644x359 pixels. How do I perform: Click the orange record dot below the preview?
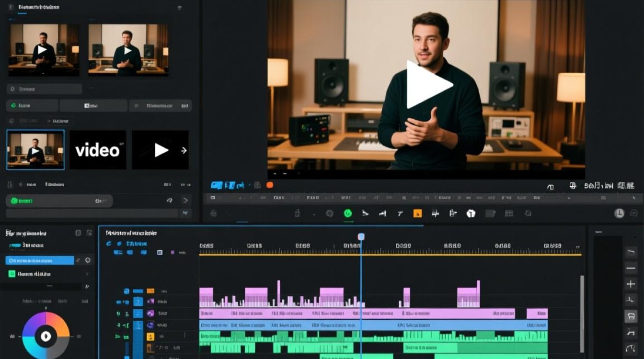click(x=270, y=185)
